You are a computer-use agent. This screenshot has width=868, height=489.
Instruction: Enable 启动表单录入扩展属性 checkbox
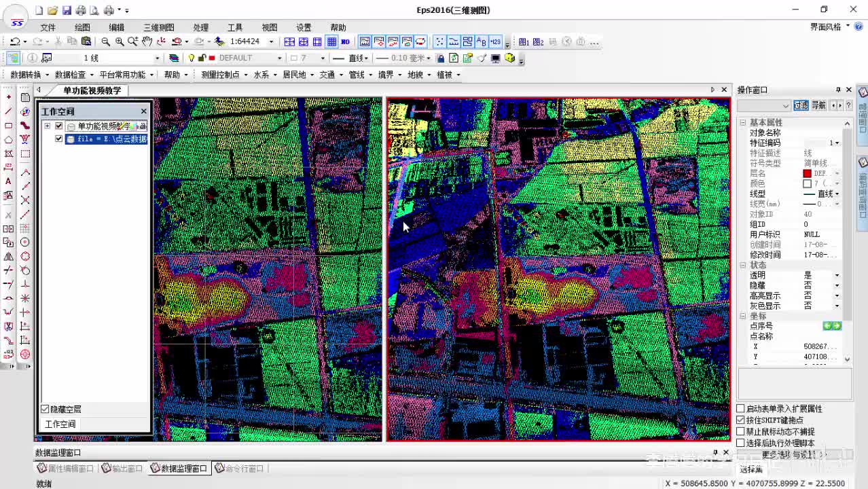coord(741,409)
